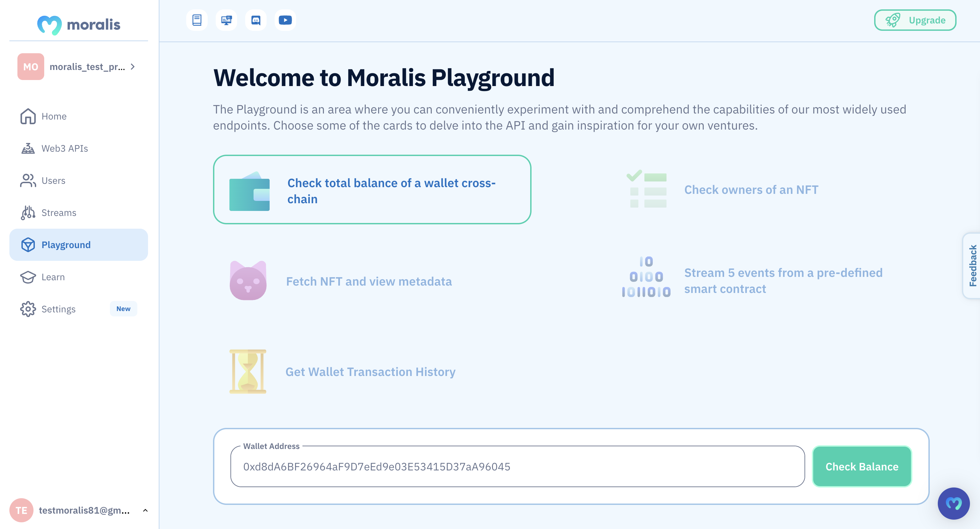Open the Users page
980x529 pixels.
tap(79, 181)
